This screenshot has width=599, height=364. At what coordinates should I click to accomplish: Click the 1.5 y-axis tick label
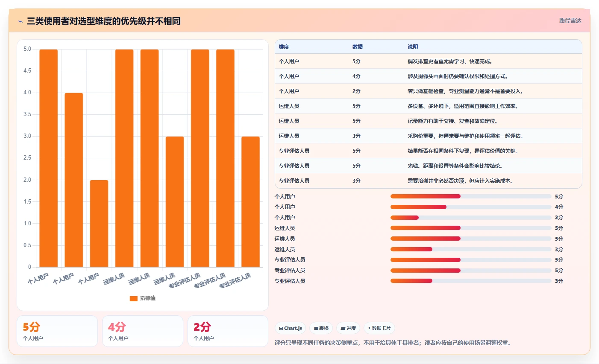[27, 202]
